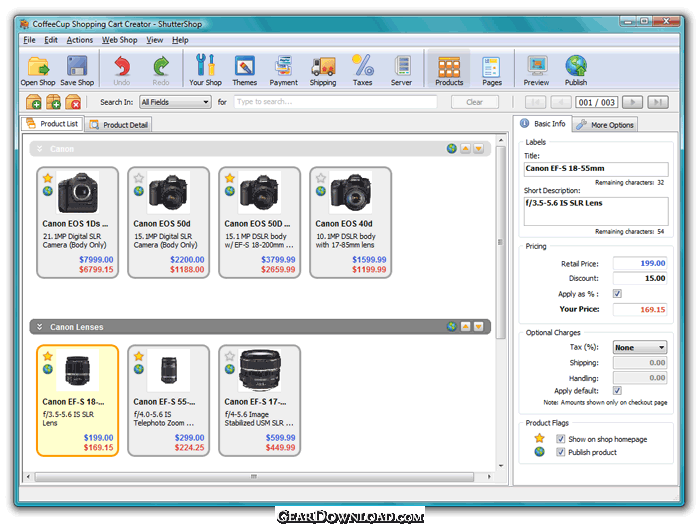
Task: Click the Discount field
Action: tap(640, 278)
